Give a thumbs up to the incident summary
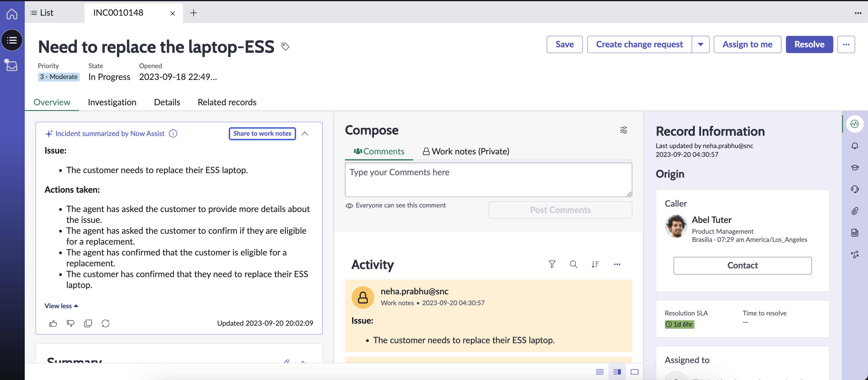This screenshot has width=868, height=380. (53, 323)
